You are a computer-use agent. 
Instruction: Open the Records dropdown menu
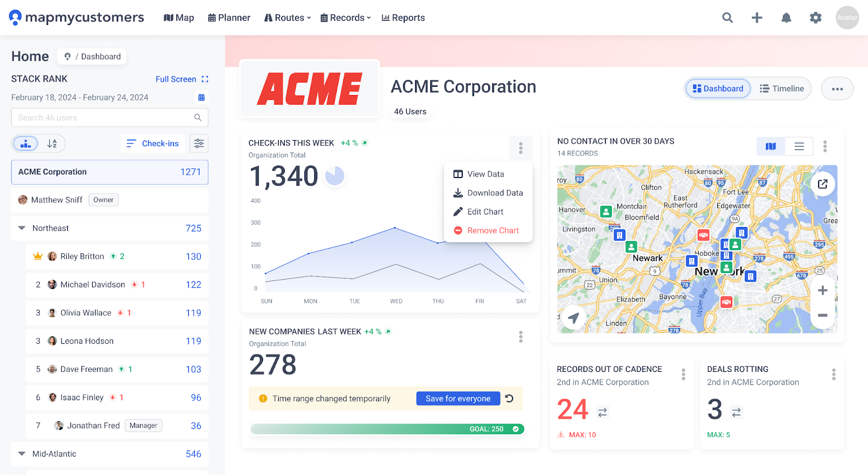coord(346,18)
